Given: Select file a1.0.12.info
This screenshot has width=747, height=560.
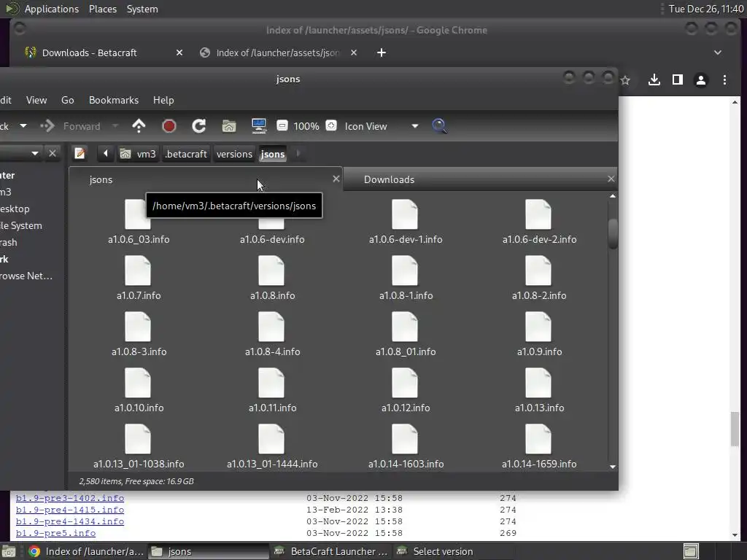Looking at the screenshot, I should click(406, 391).
